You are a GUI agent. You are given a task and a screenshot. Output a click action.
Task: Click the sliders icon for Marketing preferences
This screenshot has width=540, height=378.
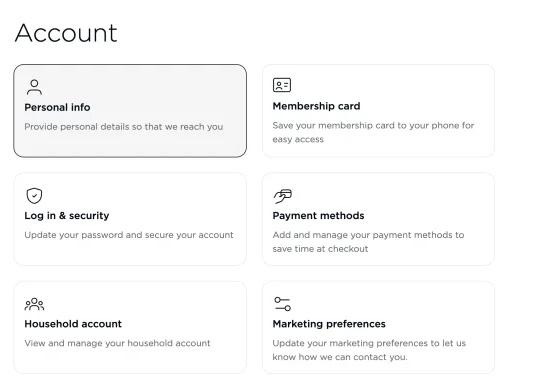point(282,304)
